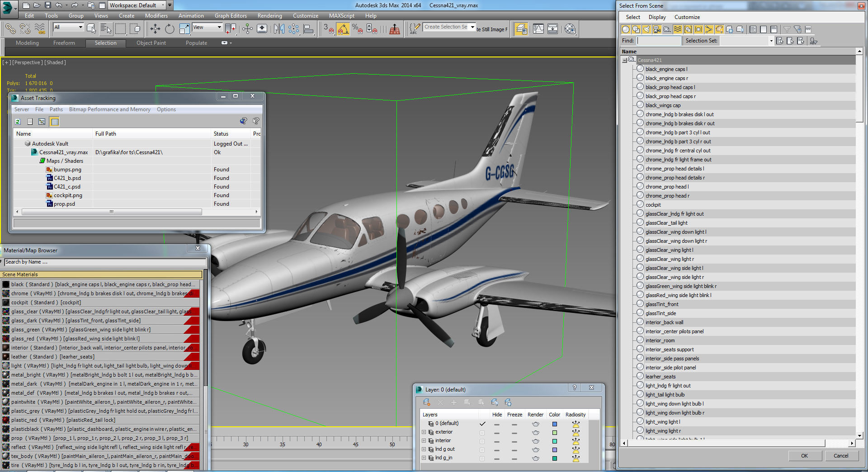The height and width of the screenshot is (472, 868).
Task: Expand the interior layer
Action: (x=424, y=441)
